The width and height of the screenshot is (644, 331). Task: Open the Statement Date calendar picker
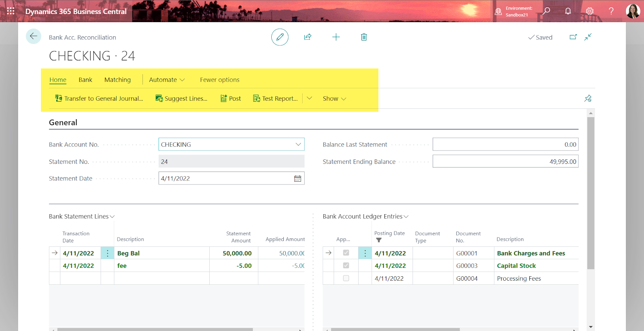pos(297,178)
